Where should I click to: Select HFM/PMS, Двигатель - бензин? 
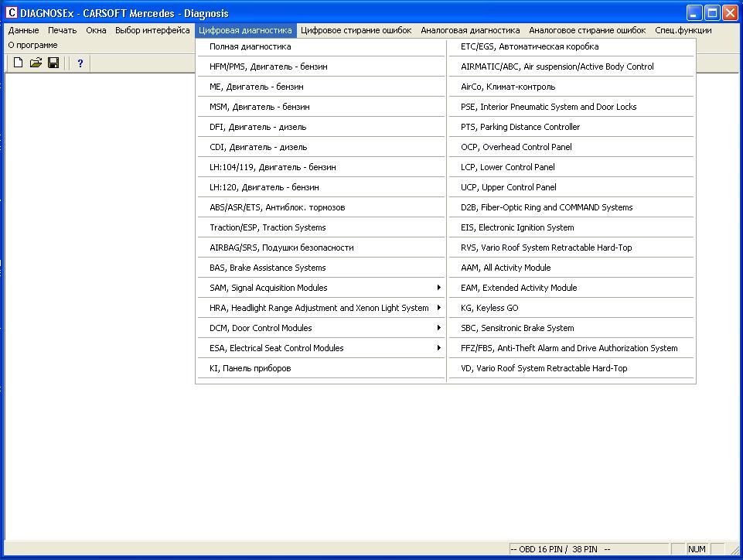(321, 67)
